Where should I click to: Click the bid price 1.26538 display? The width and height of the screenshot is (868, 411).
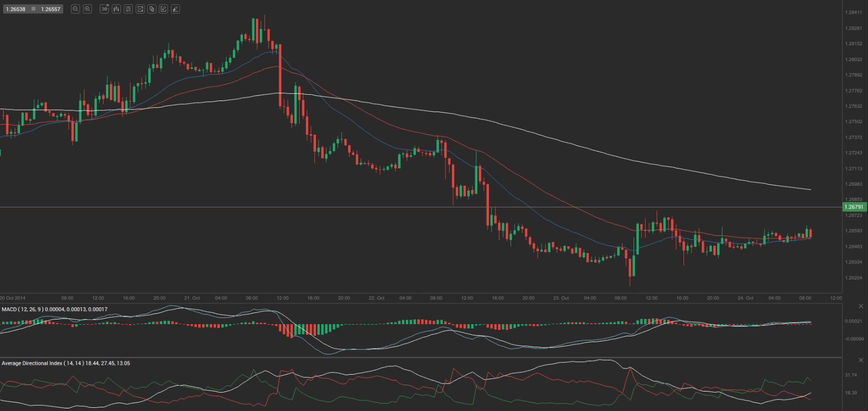coord(16,9)
